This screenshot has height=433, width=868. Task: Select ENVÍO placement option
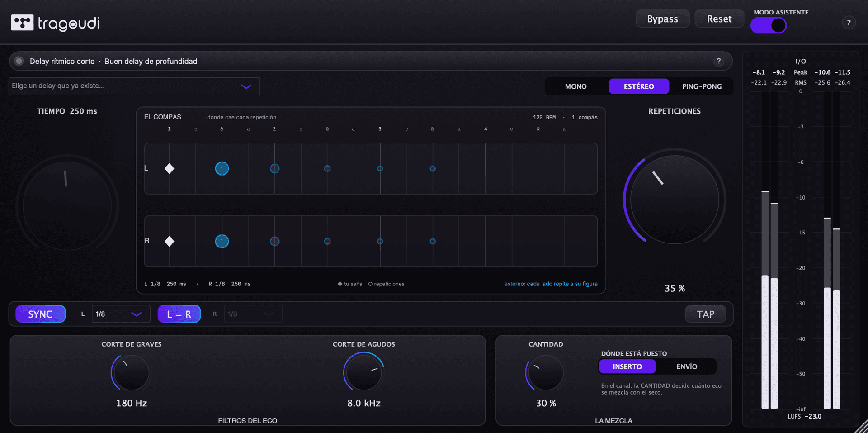coord(687,366)
